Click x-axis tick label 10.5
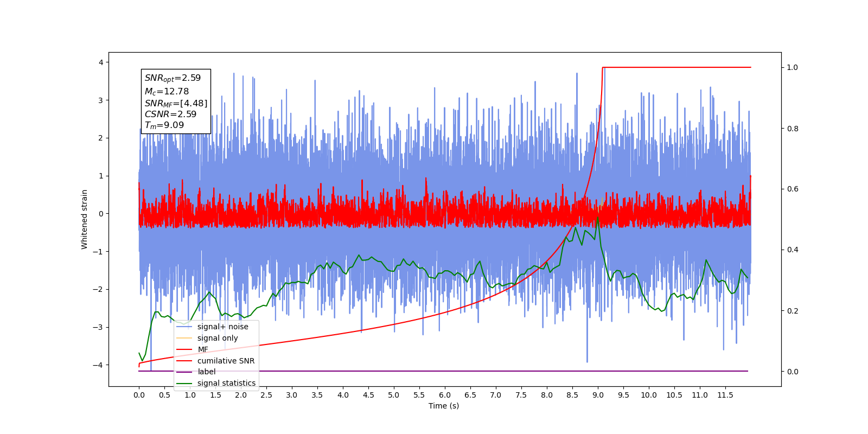The height and width of the screenshot is (434, 868). 674,395
